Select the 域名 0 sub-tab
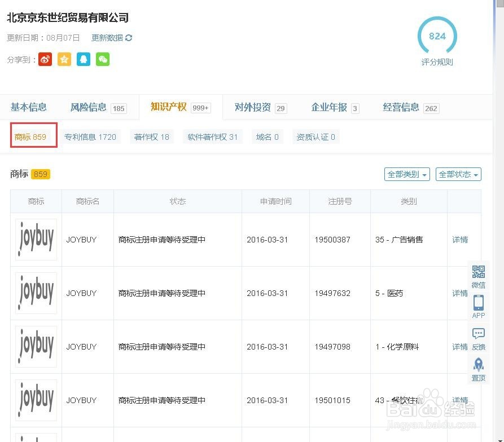The image size is (504, 442). pos(267,137)
